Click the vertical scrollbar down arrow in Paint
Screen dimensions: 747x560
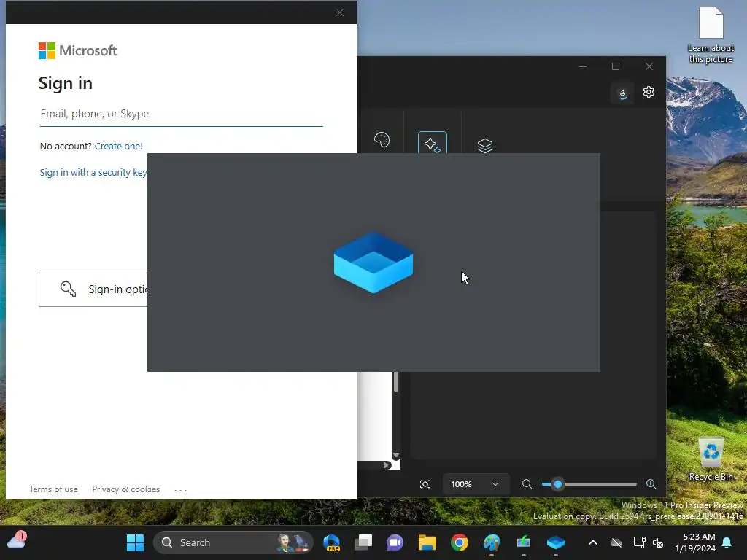point(395,455)
